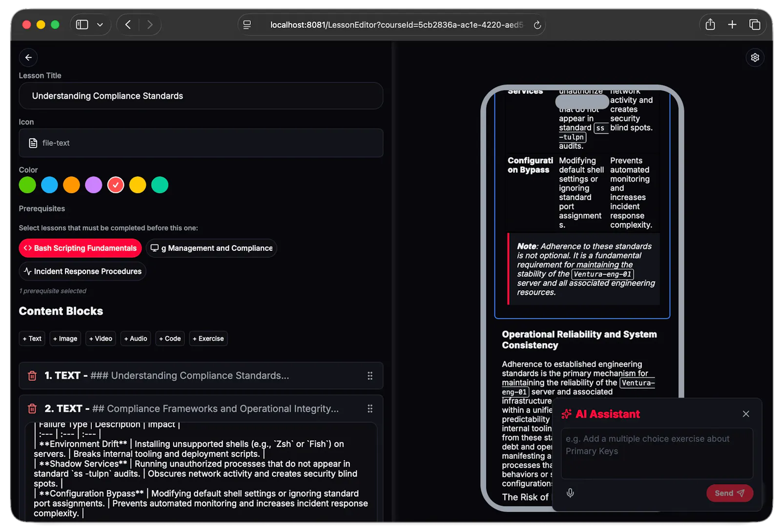Open the sidebar dropdown chevron in browser toolbar

[100, 24]
